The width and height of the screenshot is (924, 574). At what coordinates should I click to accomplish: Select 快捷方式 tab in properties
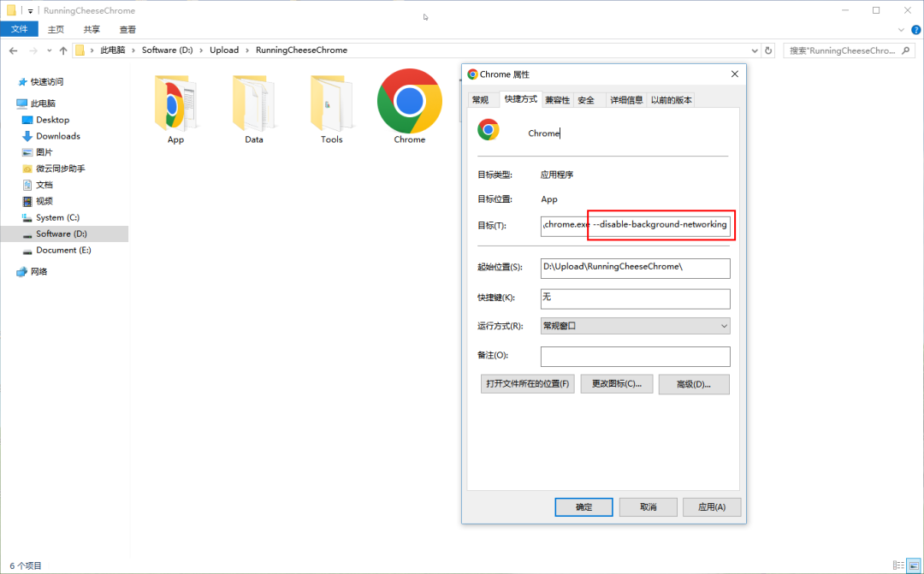tap(521, 99)
